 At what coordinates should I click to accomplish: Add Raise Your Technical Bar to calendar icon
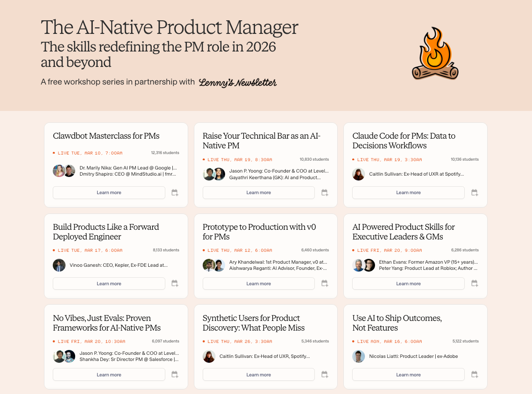(x=324, y=193)
